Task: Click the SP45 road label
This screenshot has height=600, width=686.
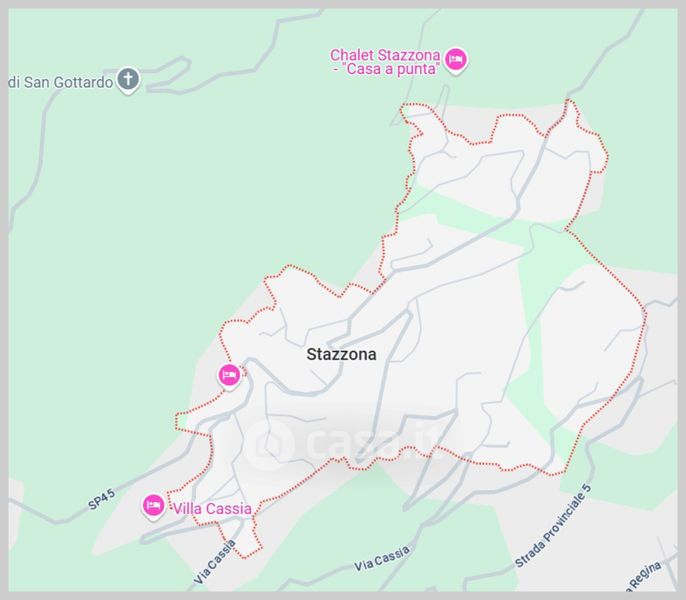Action: pyautogui.click(x=102, y=500)
